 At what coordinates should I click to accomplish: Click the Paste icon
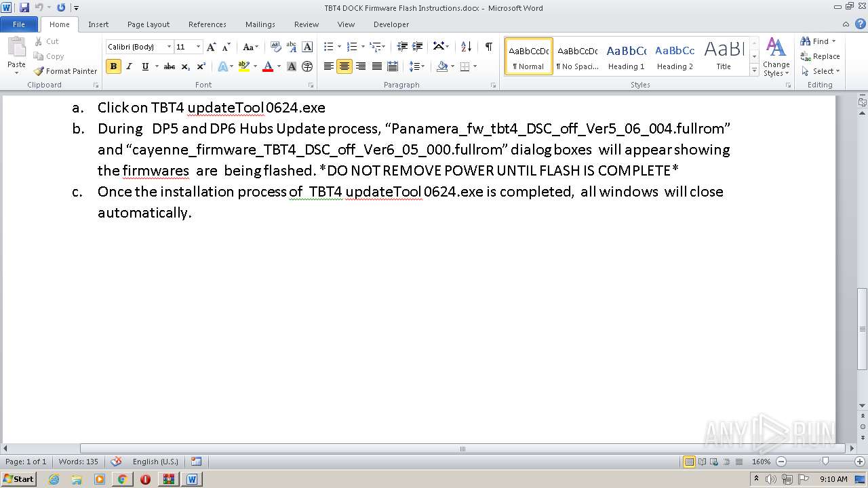pyautogui.click(x=16, y=47)
